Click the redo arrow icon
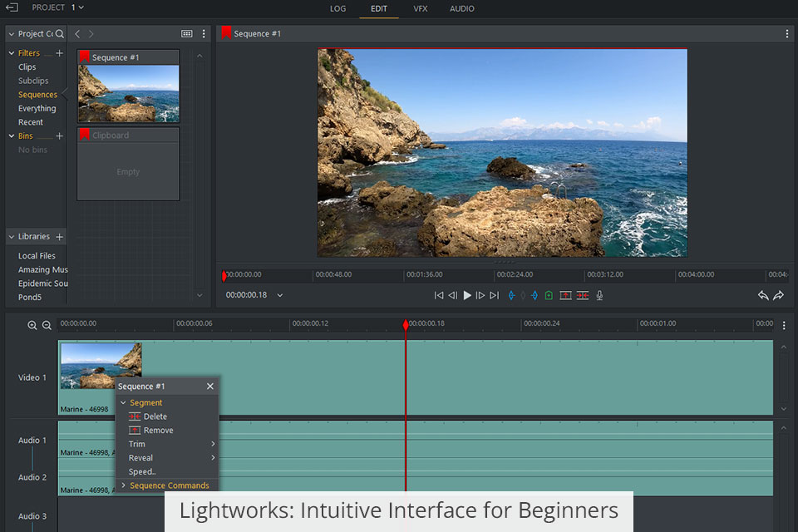This screenshot has width=798, height=532. point(778,295)
